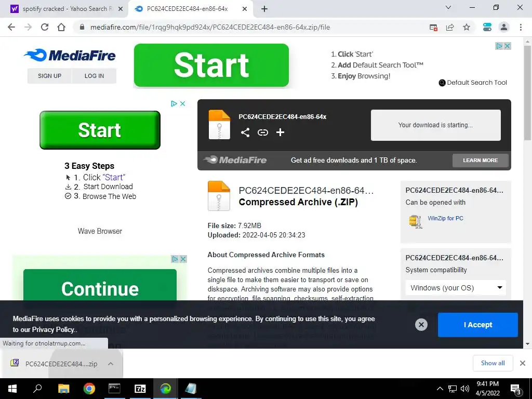
Task: Open Command Prompt from the taskbar
Action: pos(114,389)
